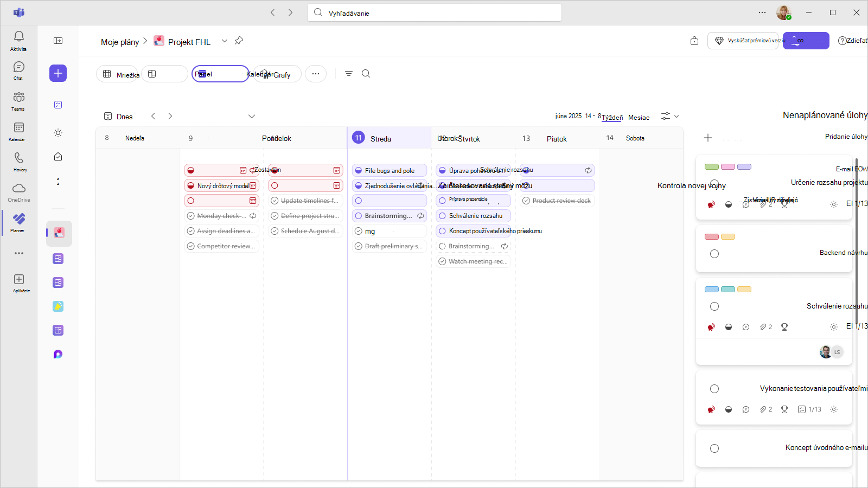Go to previous week arrow
Screen dimensions: 868x488
click(154, 116)
